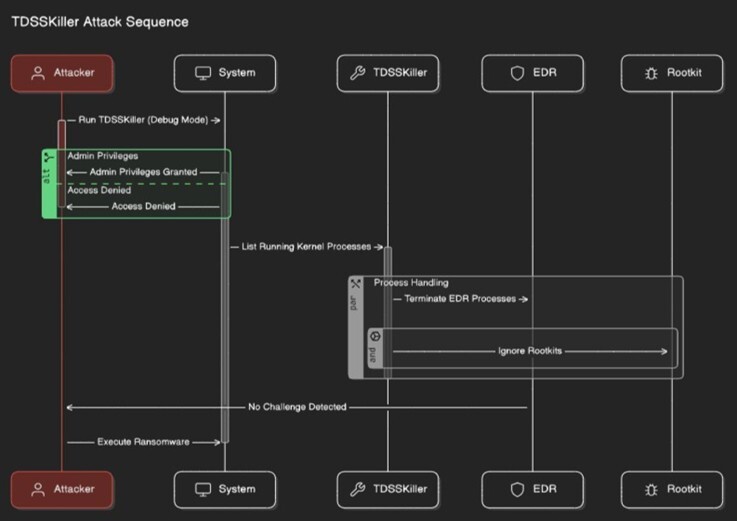Select the top TDSSKiller label text
Screen dimensions: 737x521
click(x=400, y=72)
